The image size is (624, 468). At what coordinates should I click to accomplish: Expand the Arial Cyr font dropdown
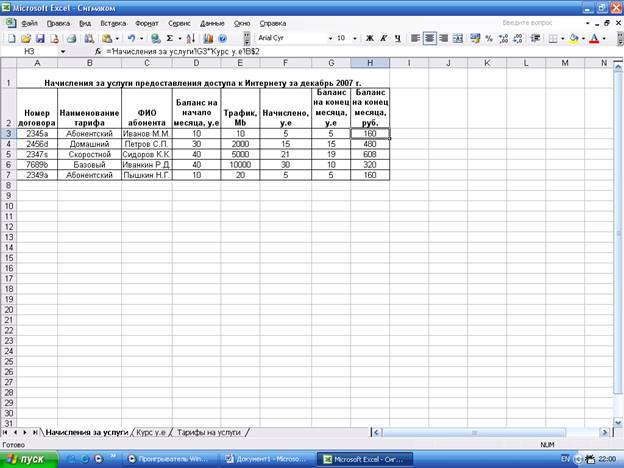(x=329, y=38)
